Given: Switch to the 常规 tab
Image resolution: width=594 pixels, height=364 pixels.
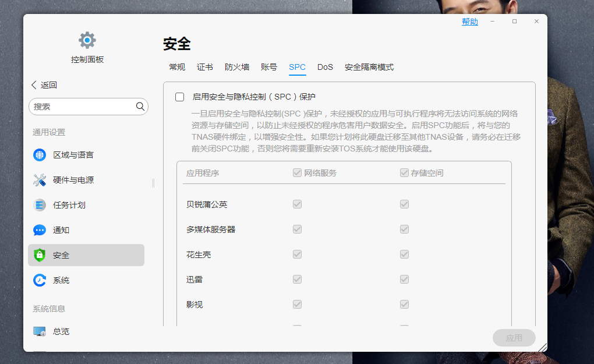Looking at the screenshot, I should [177, 67].
